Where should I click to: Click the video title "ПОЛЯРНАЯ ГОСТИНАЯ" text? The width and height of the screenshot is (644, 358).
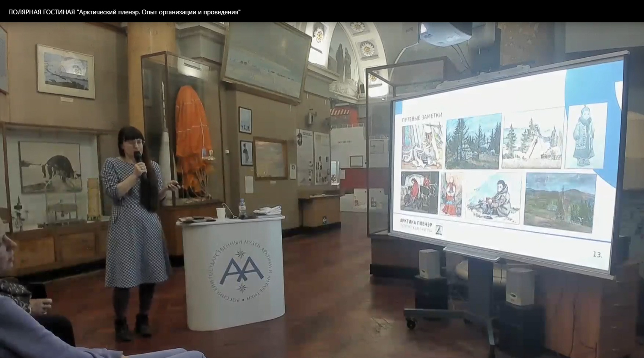[x=42, y=12]
